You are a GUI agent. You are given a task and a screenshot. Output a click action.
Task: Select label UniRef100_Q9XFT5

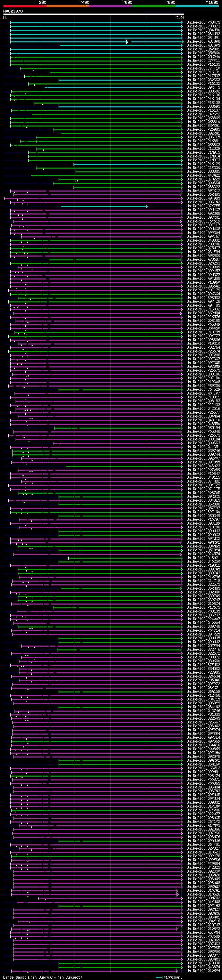point(203,88)
